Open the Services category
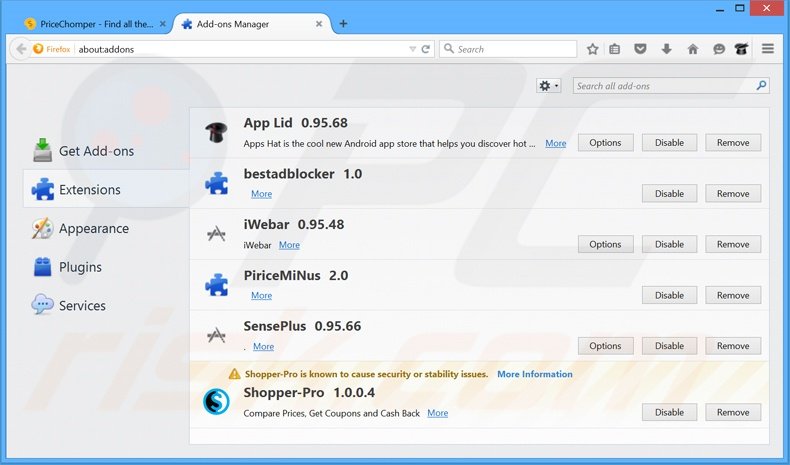The width and height of the screenshot is (790, 465). (x=106, y=305)
